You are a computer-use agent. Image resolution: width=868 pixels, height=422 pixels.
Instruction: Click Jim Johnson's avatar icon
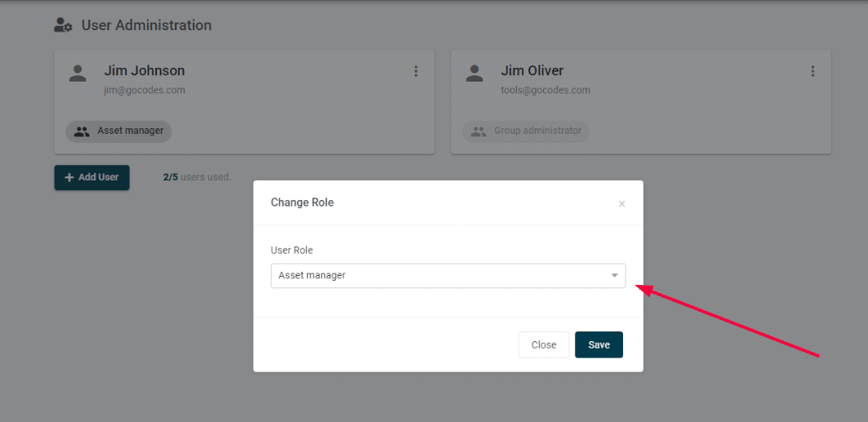coord(78,73)
